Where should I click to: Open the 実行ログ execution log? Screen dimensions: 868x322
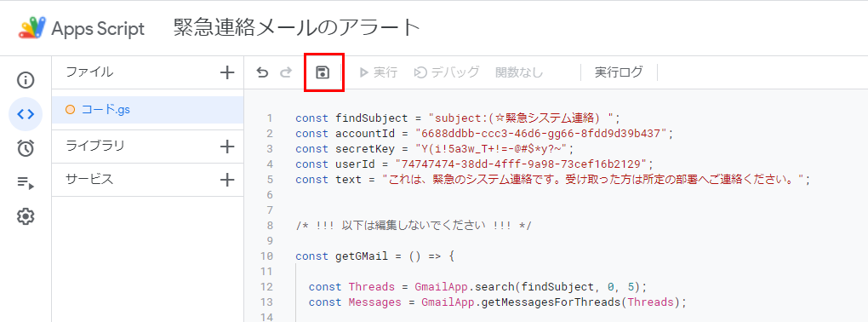619,72
